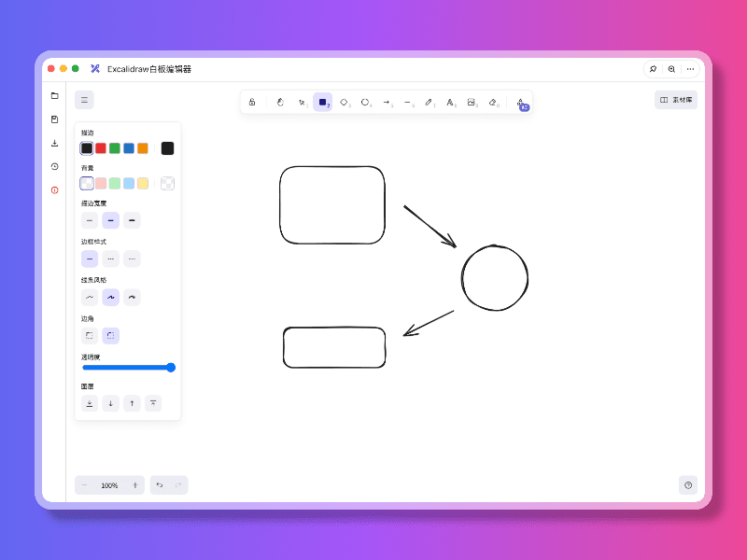Choose blue stroke color swatch
The image size is (747, 560).
coord(129,148)
